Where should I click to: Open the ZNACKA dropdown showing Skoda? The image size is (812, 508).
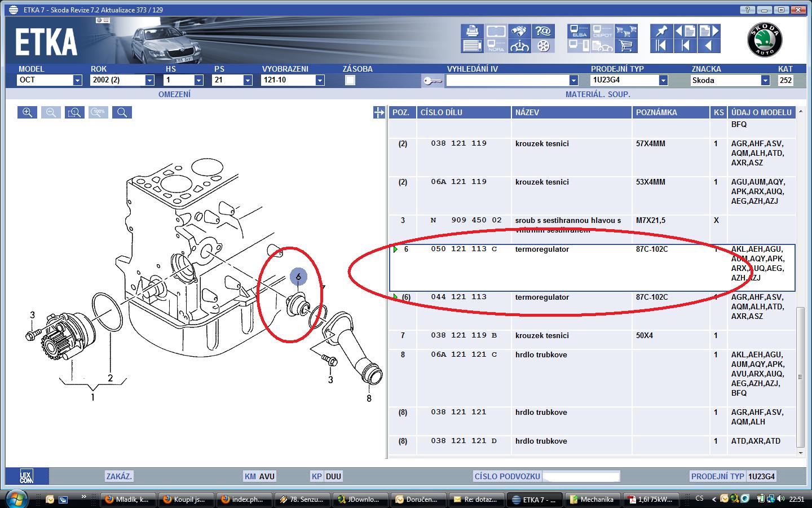765,80
